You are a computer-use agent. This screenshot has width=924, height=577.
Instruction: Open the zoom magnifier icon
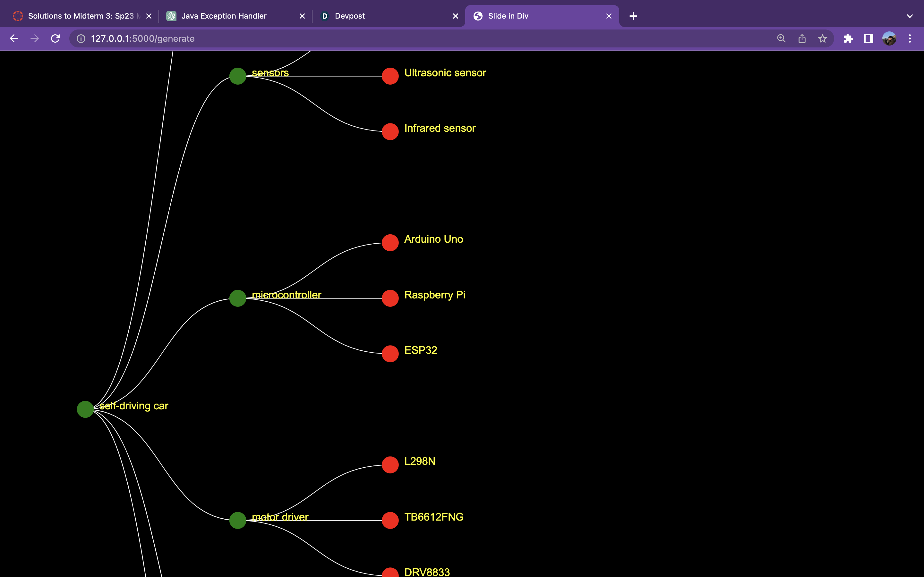point(781,38)
